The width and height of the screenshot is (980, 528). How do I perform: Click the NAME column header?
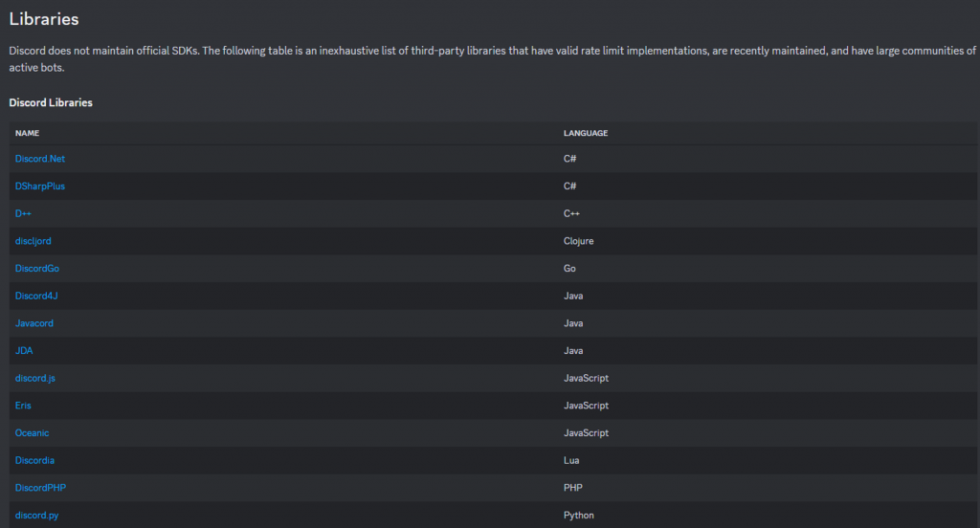[28, 133]
